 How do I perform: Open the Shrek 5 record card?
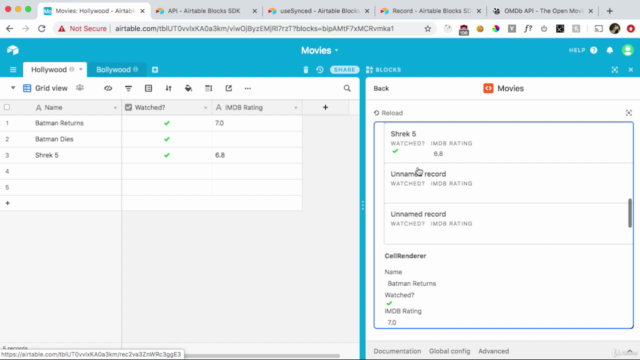508,143
